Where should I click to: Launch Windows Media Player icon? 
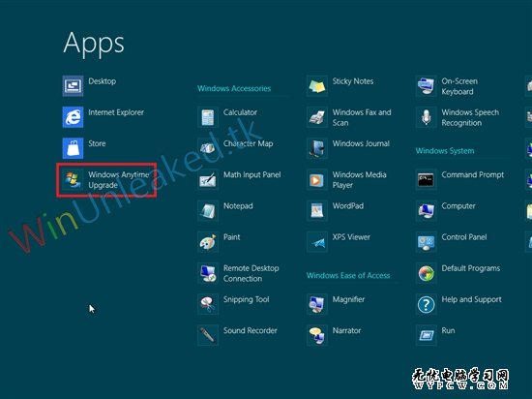click(317, 179)
